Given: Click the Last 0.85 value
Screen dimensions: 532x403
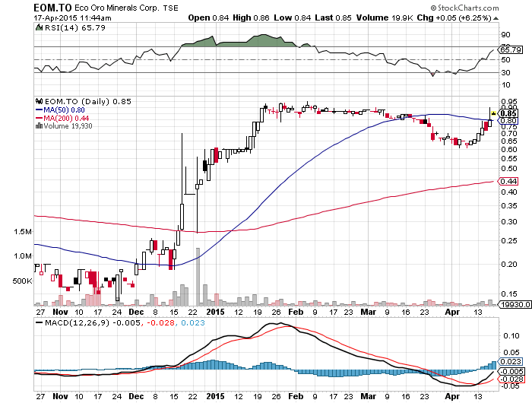Looking at the screenshot, I should pyautogui.click(x=333, y=18).
